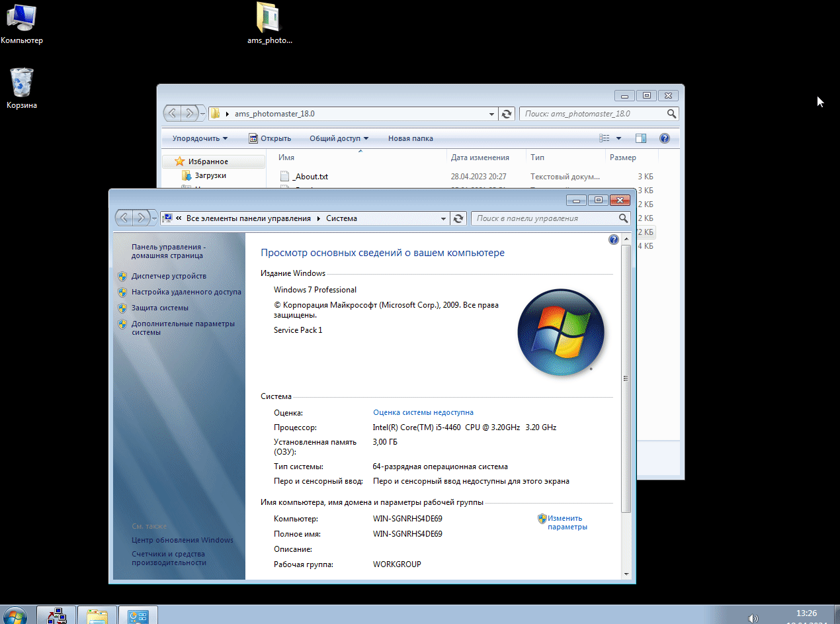The image size is (840, 624).
Task: Click the scroll-up arrow in System window
Action: pos(626,238)
